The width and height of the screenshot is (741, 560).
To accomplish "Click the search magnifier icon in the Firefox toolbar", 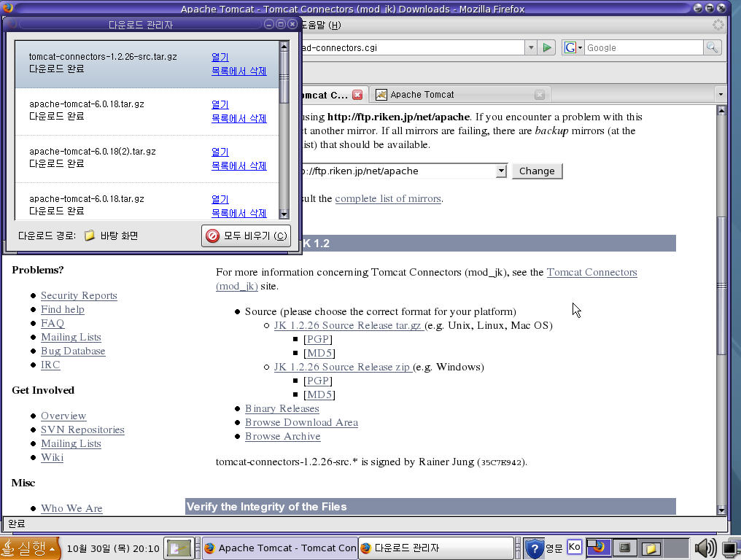I will (712, 47).
